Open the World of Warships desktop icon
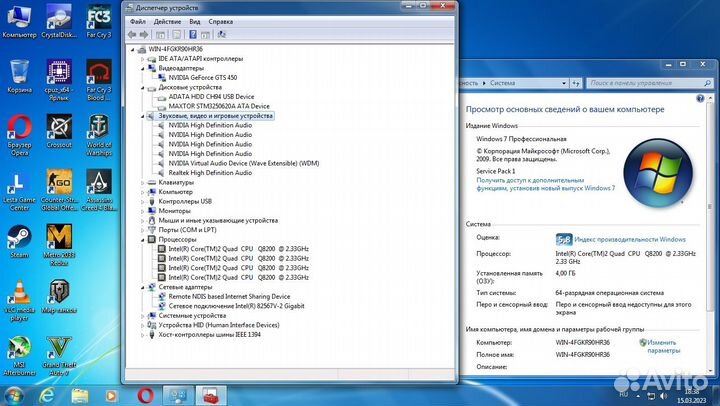This screenshot has height=406, width=720. click(x=98, y=131)
